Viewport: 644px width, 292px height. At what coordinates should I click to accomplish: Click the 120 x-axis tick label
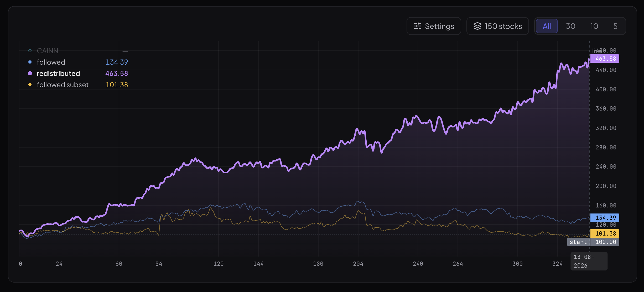[219, 264]
